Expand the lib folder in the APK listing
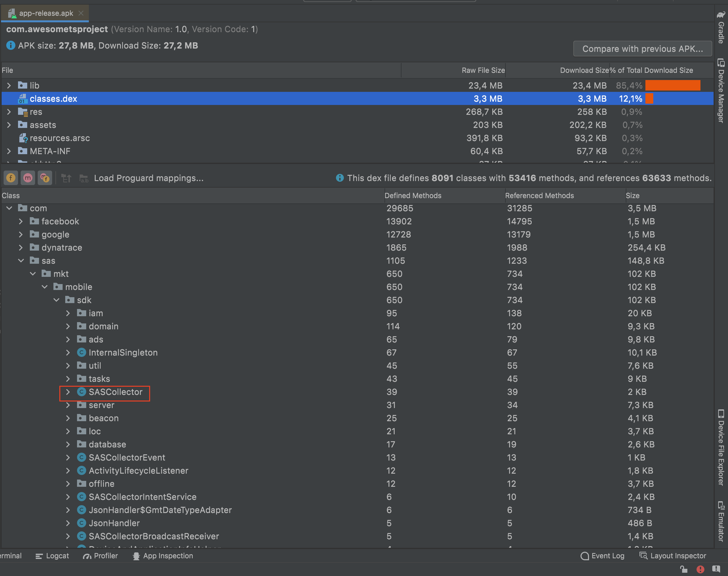 pyautogui.click(x=9, y=85)
